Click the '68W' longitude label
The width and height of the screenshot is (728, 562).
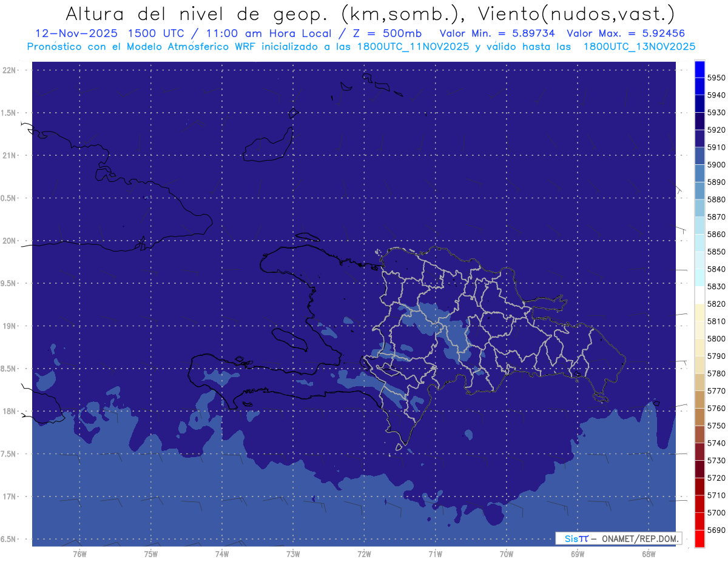(x=649, y=554)
